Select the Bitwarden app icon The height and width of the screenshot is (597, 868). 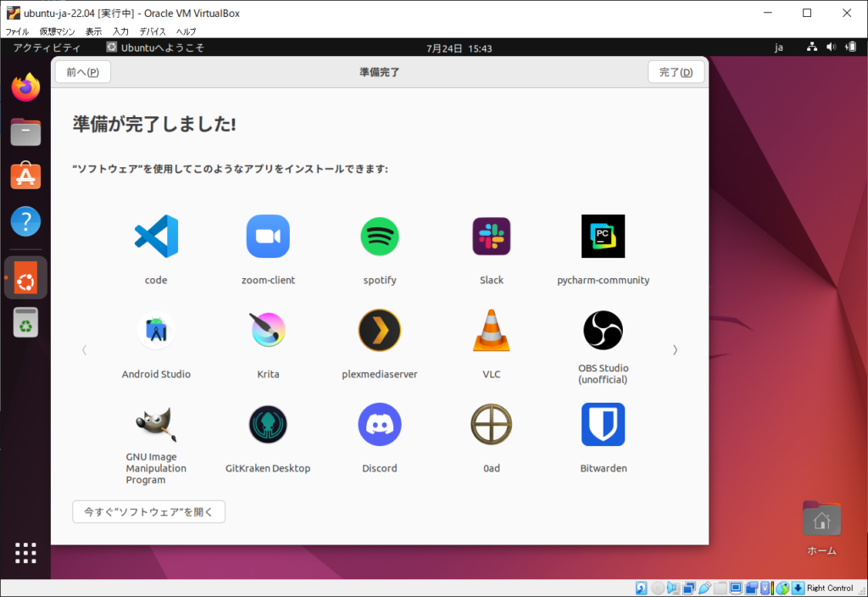click(603, 424)
